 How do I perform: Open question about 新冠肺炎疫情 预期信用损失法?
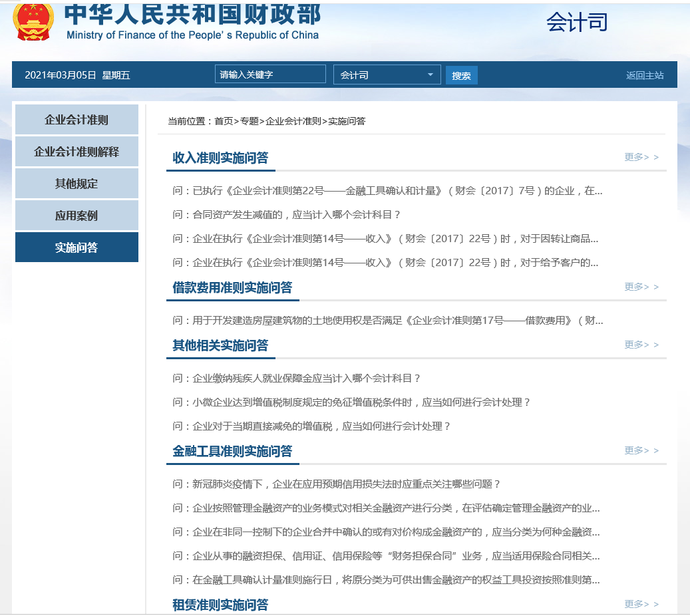pos(337,484)
